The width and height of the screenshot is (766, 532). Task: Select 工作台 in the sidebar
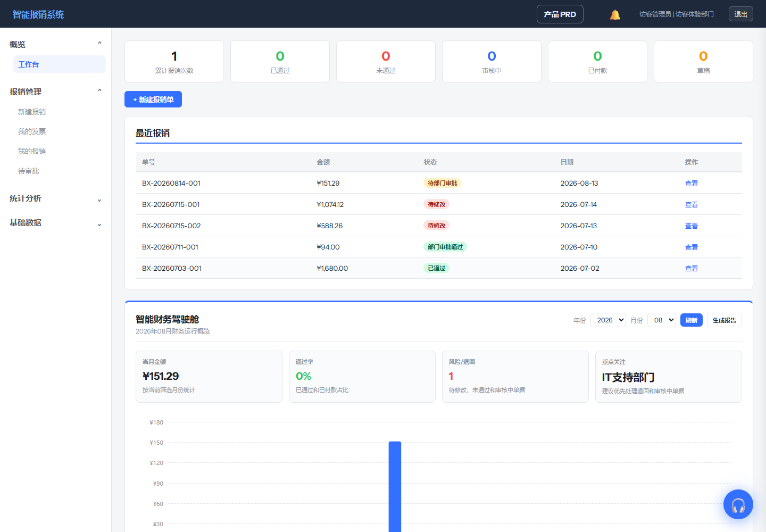(59, 64)
